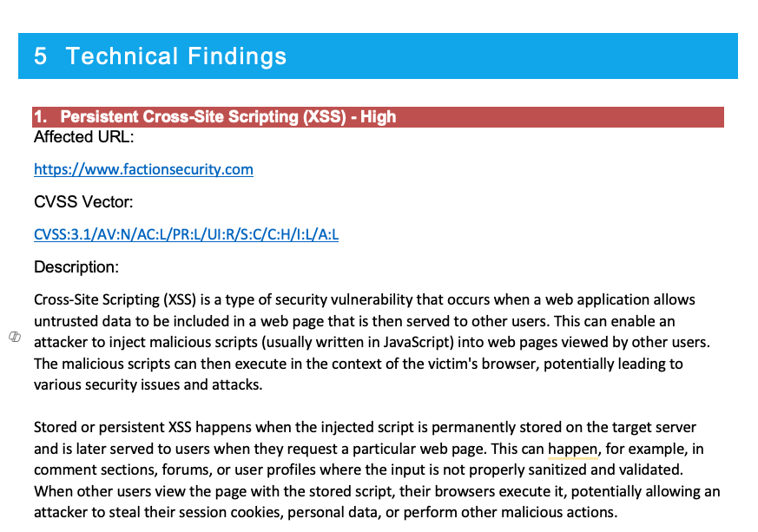Click the 'Description:' label text
Viewport: 758px width, 532px height.
[76, 266]
